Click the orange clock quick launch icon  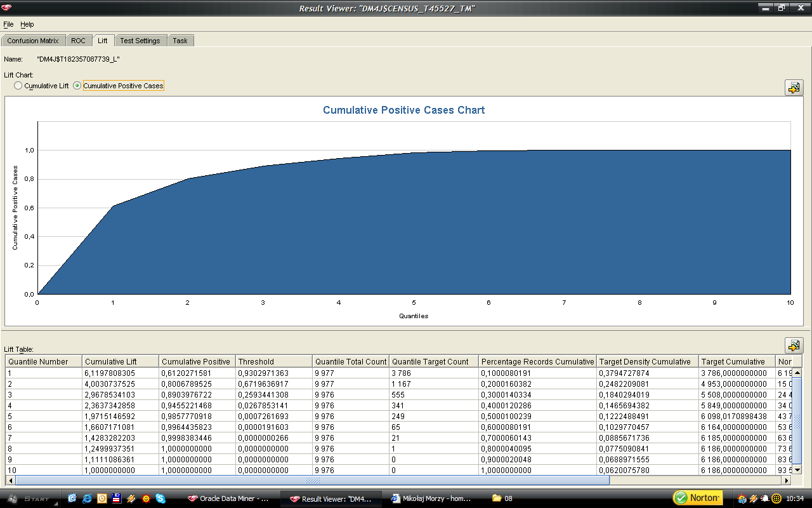102,498
